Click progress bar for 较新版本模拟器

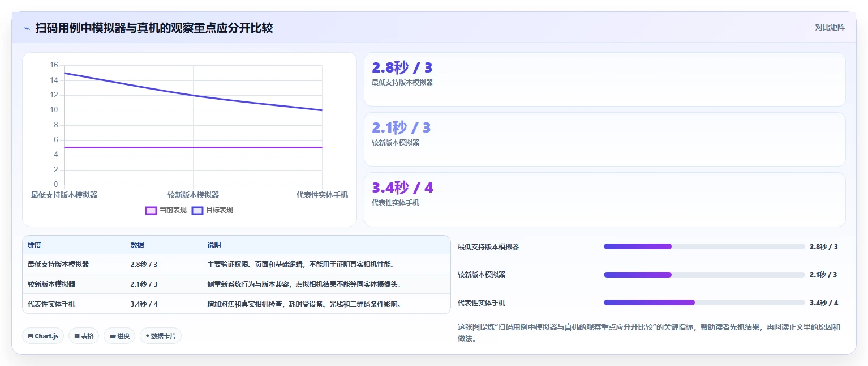704,275
